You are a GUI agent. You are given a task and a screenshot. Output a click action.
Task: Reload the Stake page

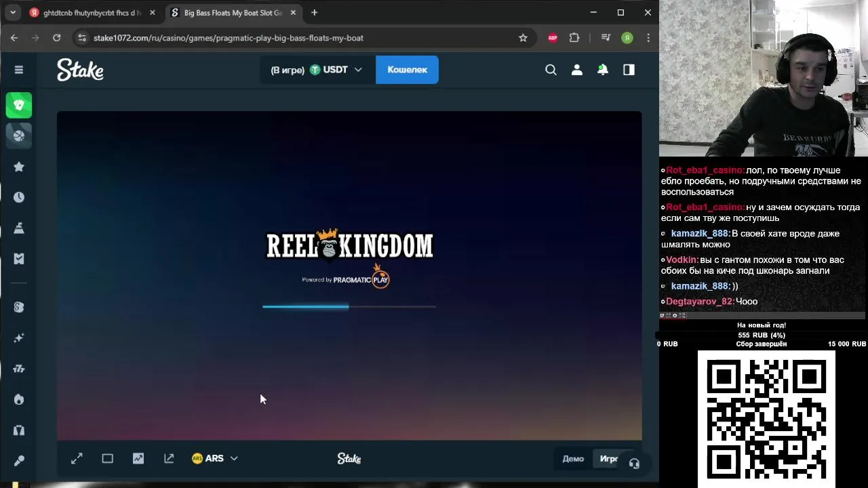click(57, 38)
